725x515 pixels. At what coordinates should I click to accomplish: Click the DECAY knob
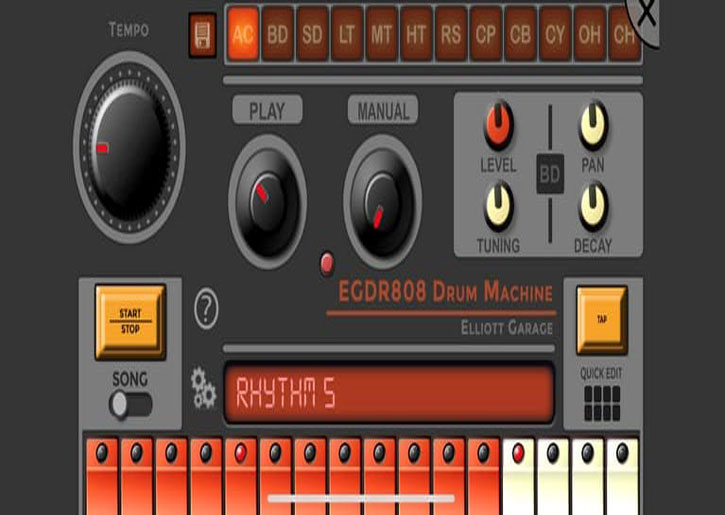(593, 207)
